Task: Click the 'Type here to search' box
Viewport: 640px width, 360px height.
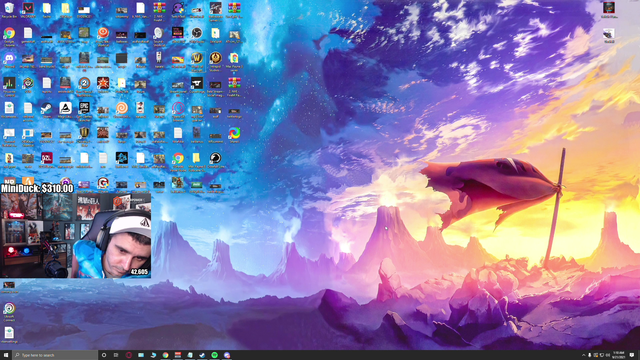Action: click(x=55, y=355)
